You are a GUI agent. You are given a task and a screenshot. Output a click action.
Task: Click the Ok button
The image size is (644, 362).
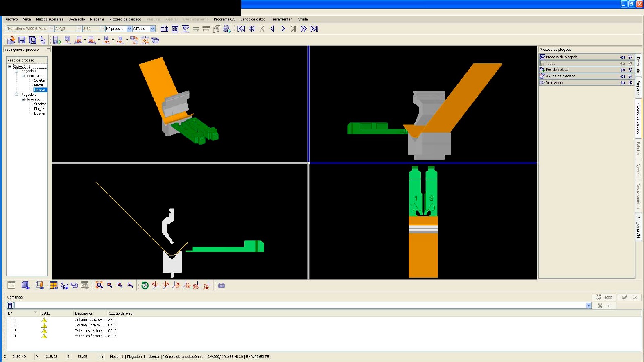(629, 297)
